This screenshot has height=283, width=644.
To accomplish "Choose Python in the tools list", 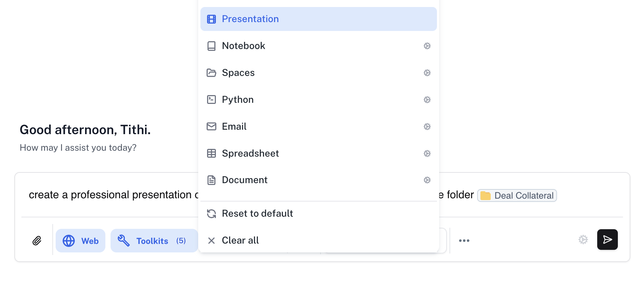I will (238, 100).
